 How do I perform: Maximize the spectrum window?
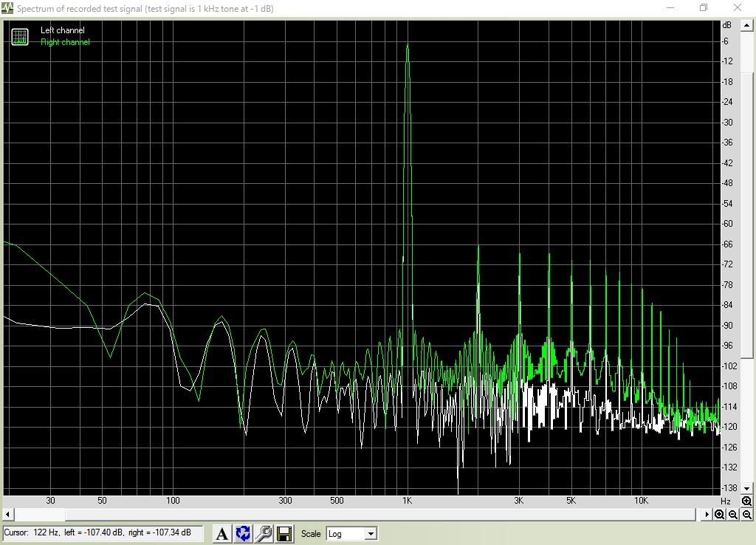click(x=704, y=7)
